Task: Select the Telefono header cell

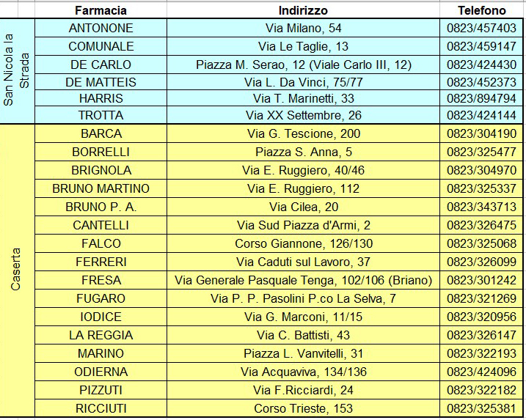Action: click(x=482, y=10)
